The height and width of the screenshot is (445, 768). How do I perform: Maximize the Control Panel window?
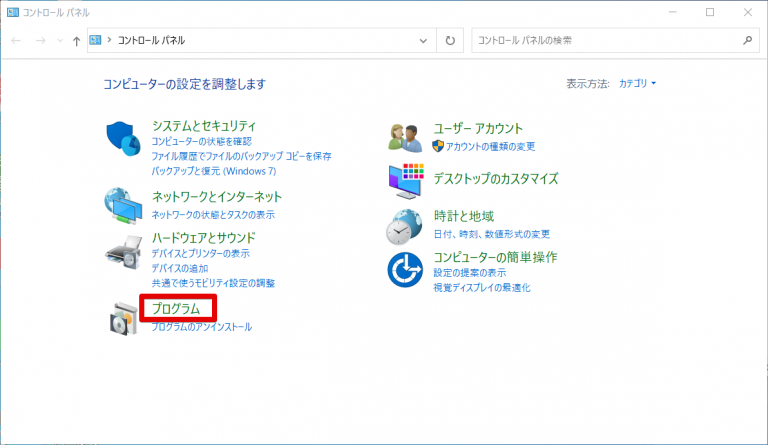coord(710,12)
